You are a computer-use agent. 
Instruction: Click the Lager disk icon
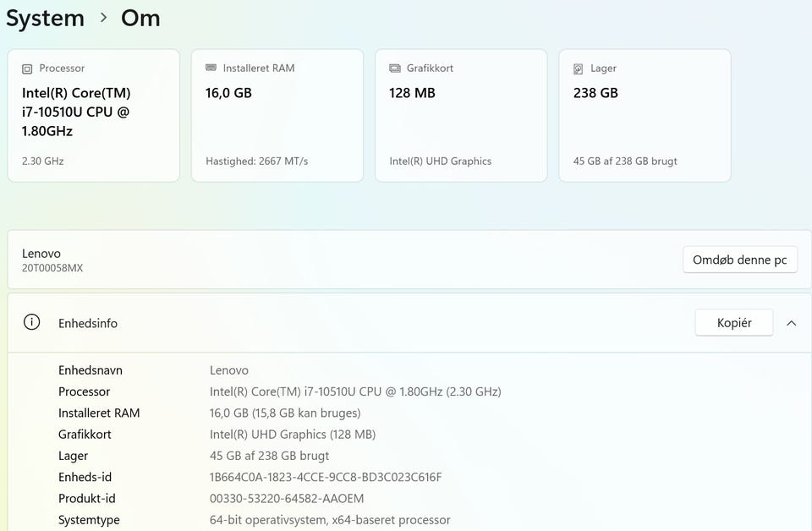(x=579, y=68)
